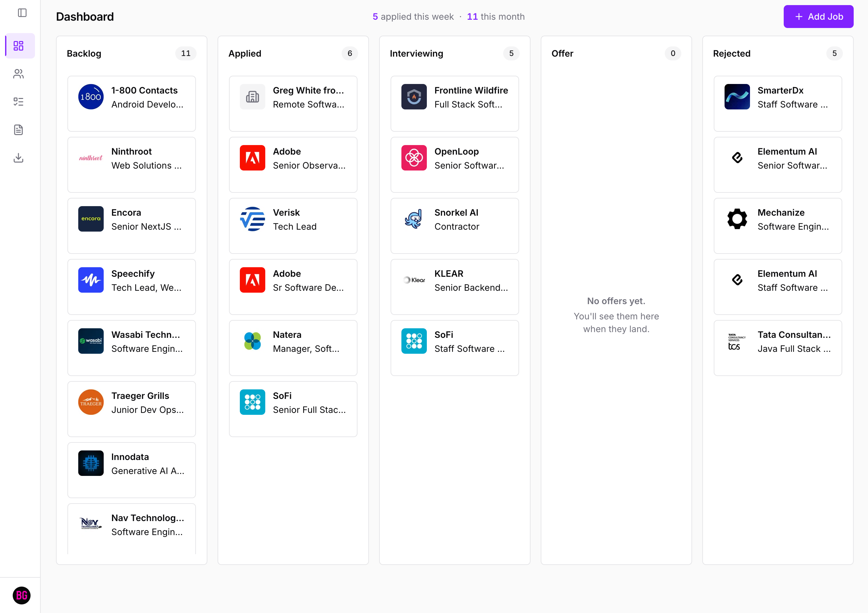This screenshot has width=868, height=613.
Task: Click the Backlog column heading
Action: tap(84, 53)
